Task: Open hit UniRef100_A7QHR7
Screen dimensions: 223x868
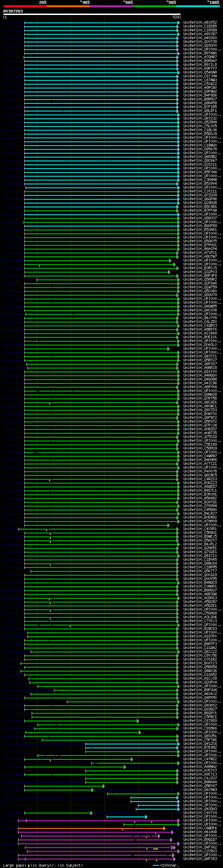Action: (200, 57)
